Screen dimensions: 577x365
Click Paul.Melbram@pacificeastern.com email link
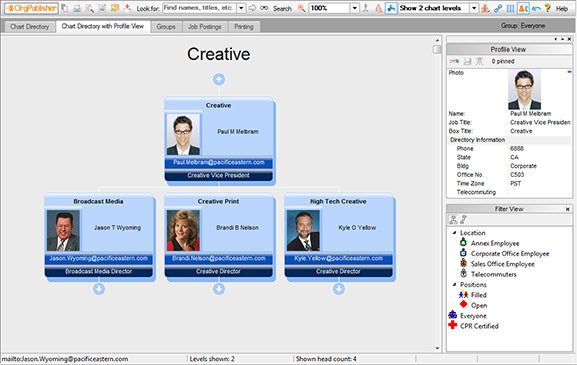pyautogui.click(x=219, y=162)
